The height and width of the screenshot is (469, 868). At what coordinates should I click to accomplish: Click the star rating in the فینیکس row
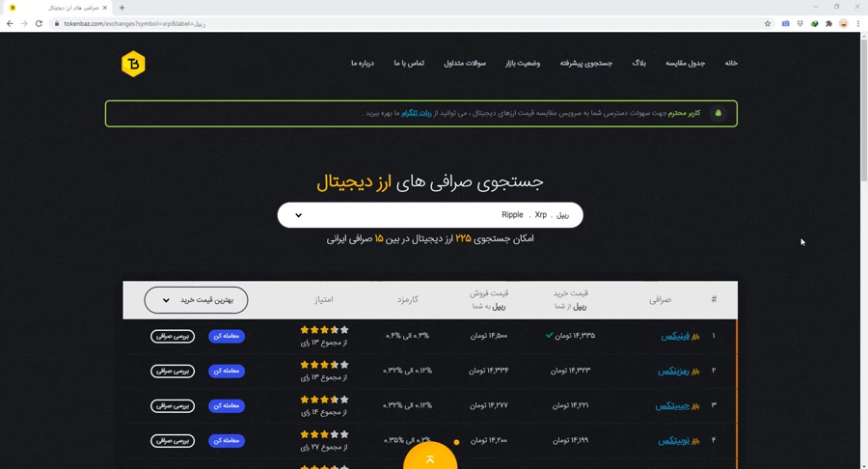(324, 330)
